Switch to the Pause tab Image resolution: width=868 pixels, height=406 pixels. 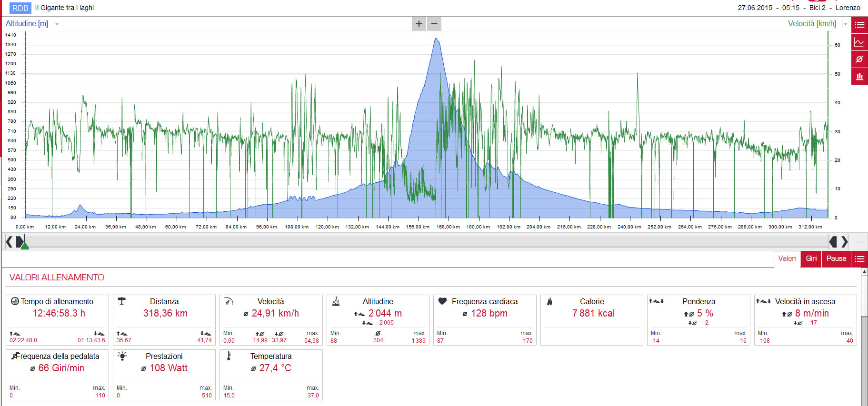pyautogui.click(x=836, y=258)
